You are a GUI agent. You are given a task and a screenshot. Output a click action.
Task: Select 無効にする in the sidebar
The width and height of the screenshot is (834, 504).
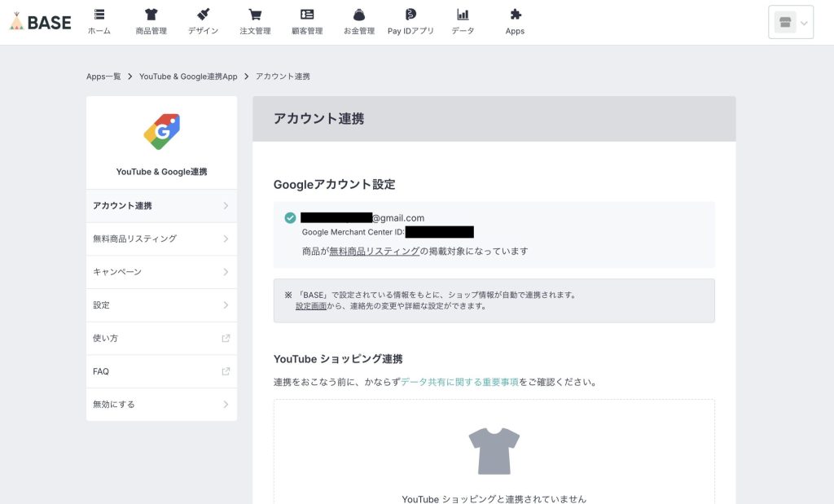point(162,405)
